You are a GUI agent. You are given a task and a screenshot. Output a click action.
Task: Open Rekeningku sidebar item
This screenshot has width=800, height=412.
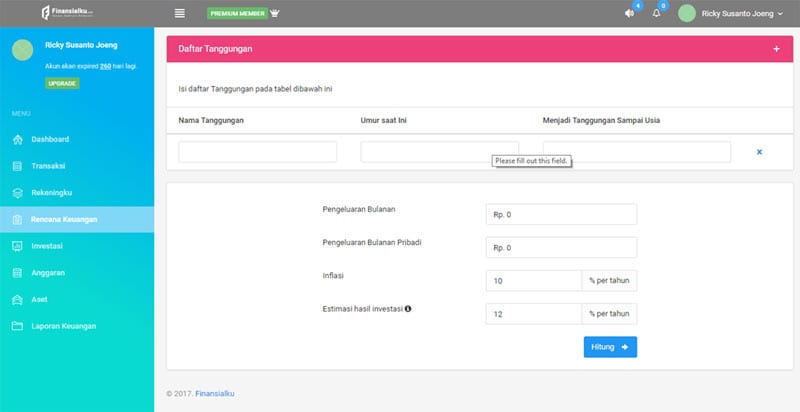pyautogui.click(x=52, y=192)
